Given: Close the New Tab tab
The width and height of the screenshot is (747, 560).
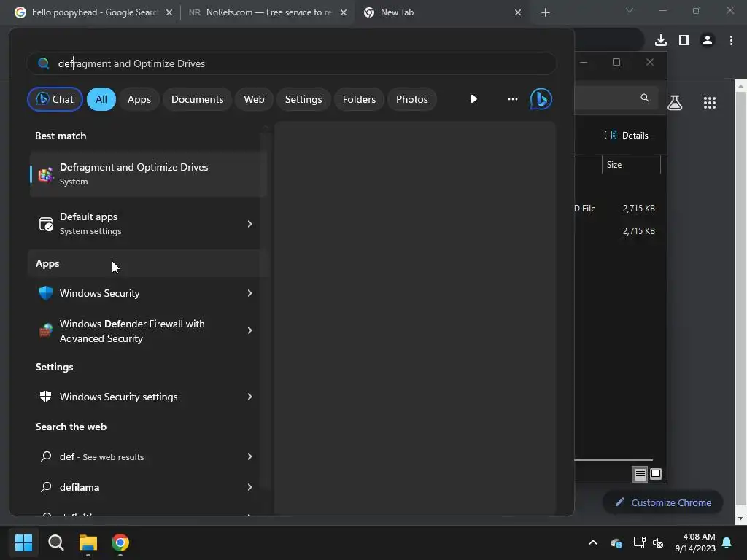Looking at the screenshot, I should [518, 13].
